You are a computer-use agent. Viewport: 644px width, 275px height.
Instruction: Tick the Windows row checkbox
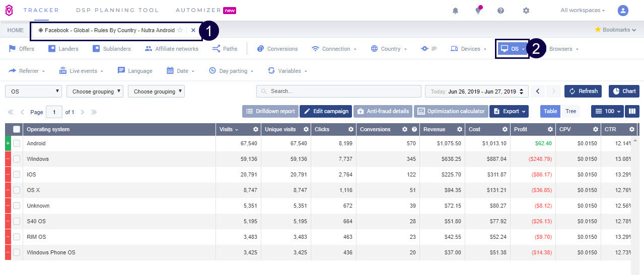(x=17, y=159)
